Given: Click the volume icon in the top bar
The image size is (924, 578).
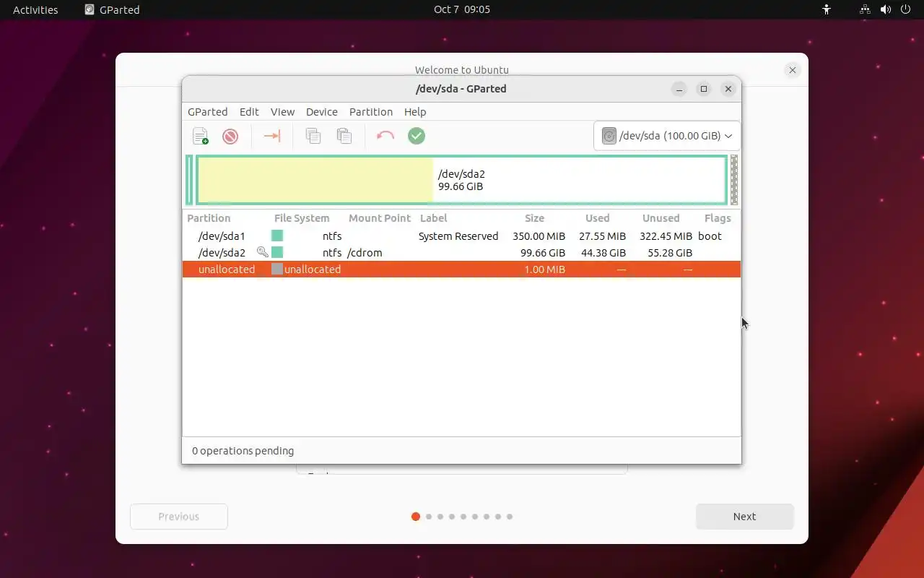Looking at the screenshot, I should coord(886,9).
